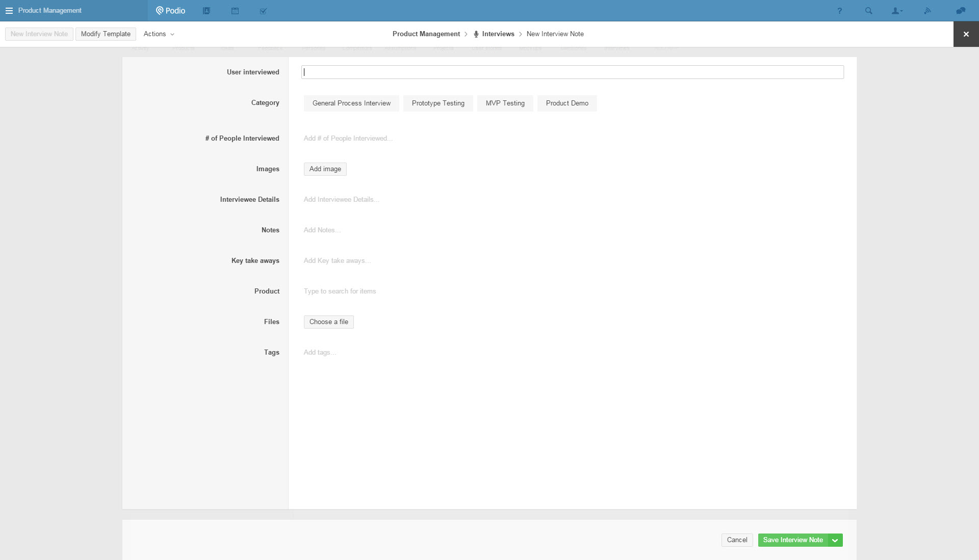Screen dimensions: 979x560
Task: Select the Prototype Testing category
Action: coord(438,103)
